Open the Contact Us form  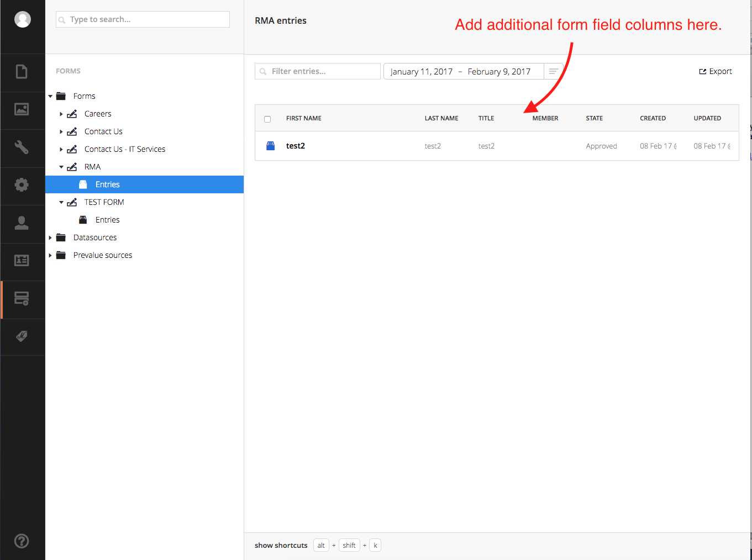coord(103,131)
